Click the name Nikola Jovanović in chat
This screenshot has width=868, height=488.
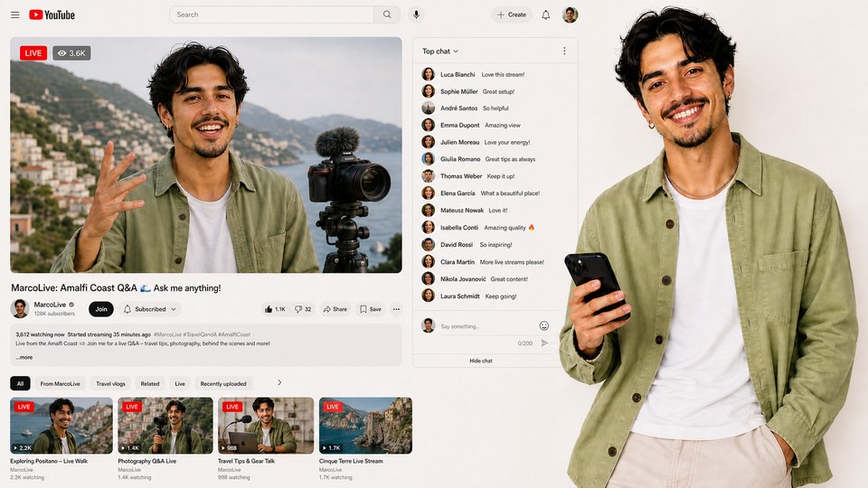(463, 279)
